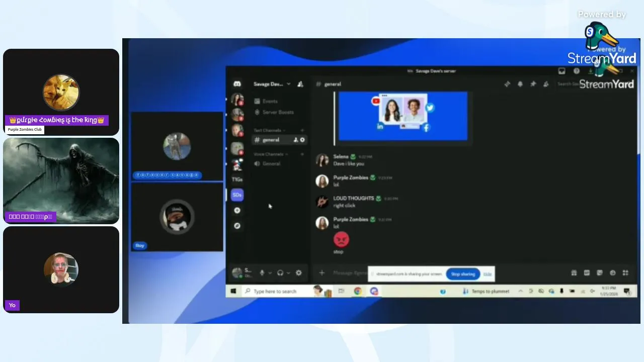The height and width of the screenshot is (362, 644).
Task: Add a server with plus icon
Action: (x=237, y=211)
